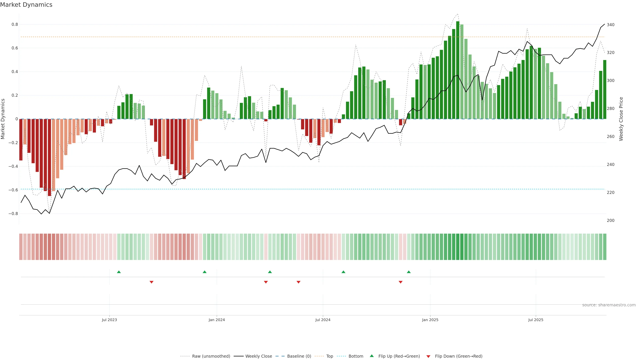Screen dimensions: 644x362
Task: Click the tallest dark green bar in the chart
Action: pyautogui.click(x=458, y=70)
